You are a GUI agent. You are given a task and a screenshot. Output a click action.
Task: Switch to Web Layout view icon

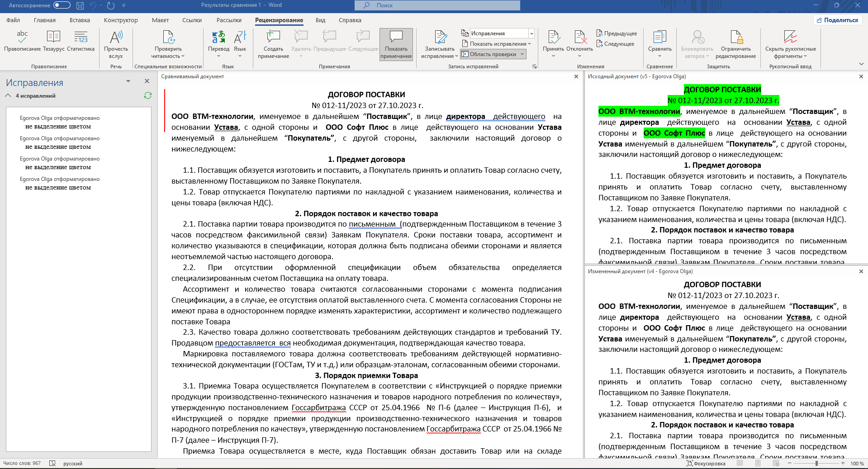coord(777,463)
